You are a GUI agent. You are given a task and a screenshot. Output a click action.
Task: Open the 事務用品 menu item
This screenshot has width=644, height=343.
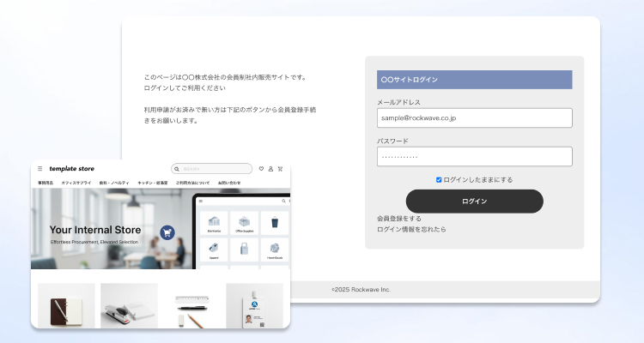point(46,183)
